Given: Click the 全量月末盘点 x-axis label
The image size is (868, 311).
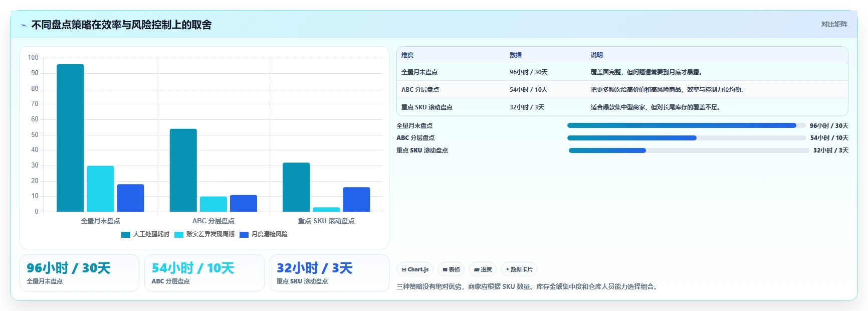Looking at the screenshot, I should pos(100,221).
